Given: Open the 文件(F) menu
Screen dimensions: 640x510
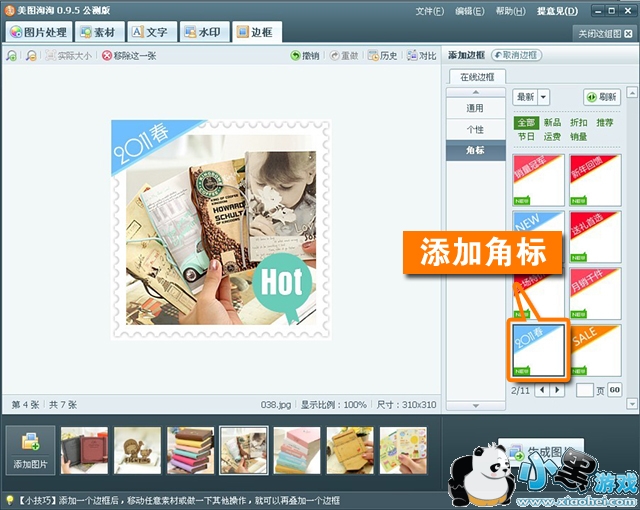Looking at the screenshot, I should point(429,11).
